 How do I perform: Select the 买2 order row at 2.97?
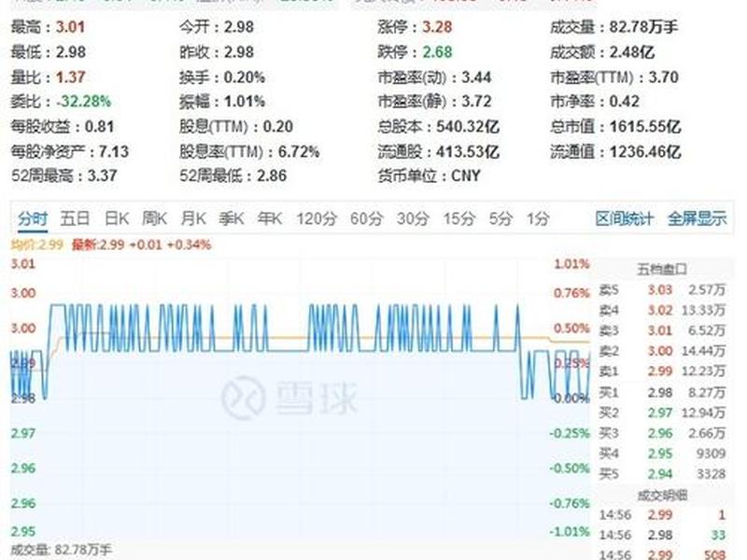point(662,413)
